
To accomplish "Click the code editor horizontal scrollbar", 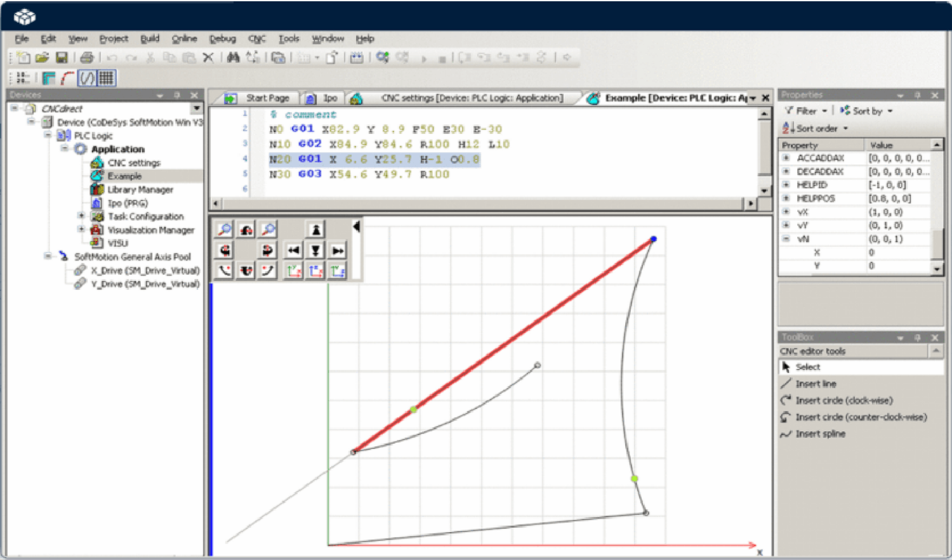I will click(482, 204).
